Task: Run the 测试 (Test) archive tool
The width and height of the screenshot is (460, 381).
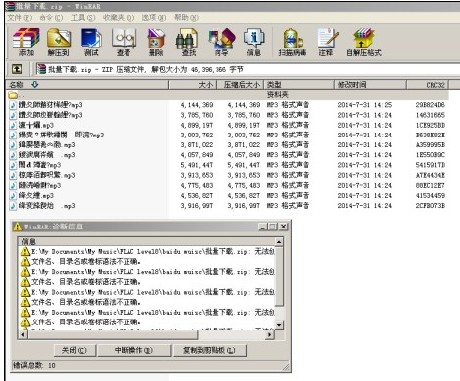Action: tap(91, 42)
